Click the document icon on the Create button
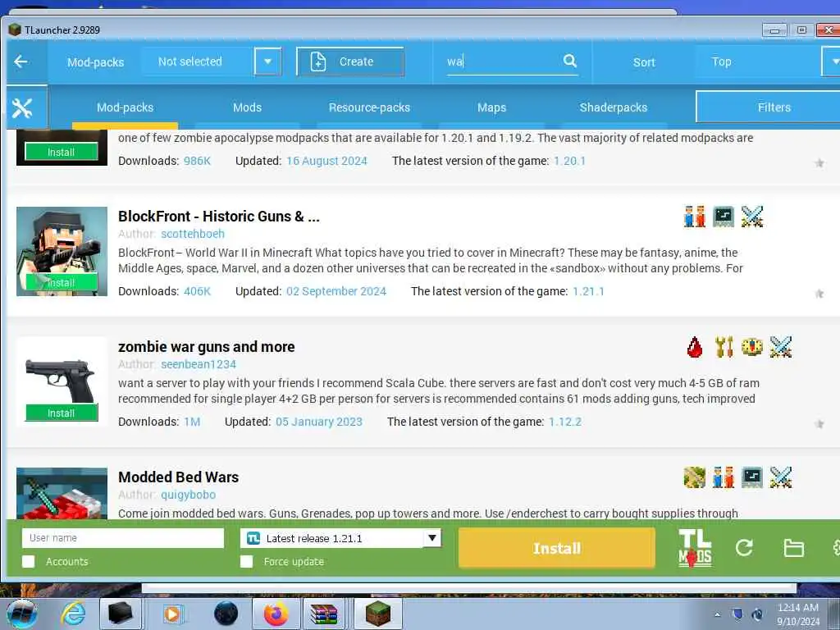Image resolution: width=840 pixels, height=630 pixels. tap(317, 62)
